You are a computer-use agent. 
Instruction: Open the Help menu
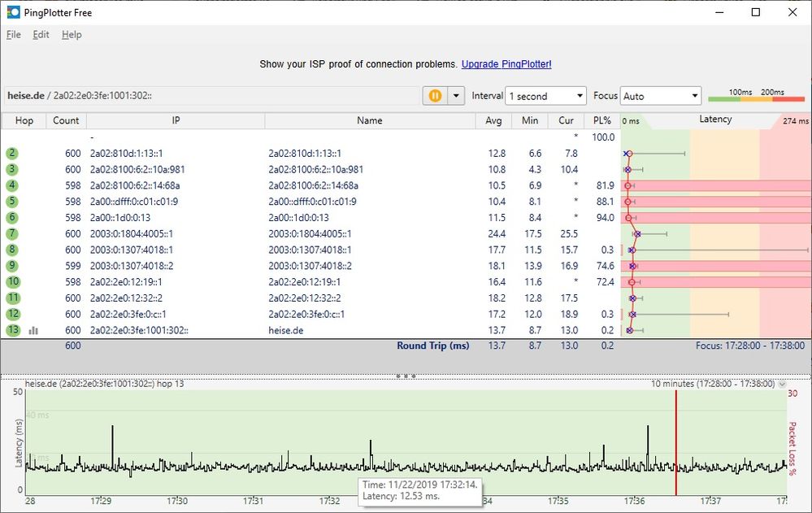72,35
